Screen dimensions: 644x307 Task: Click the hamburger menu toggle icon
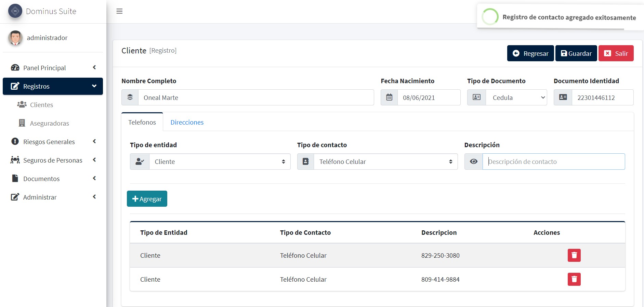(x=119, y=11)
